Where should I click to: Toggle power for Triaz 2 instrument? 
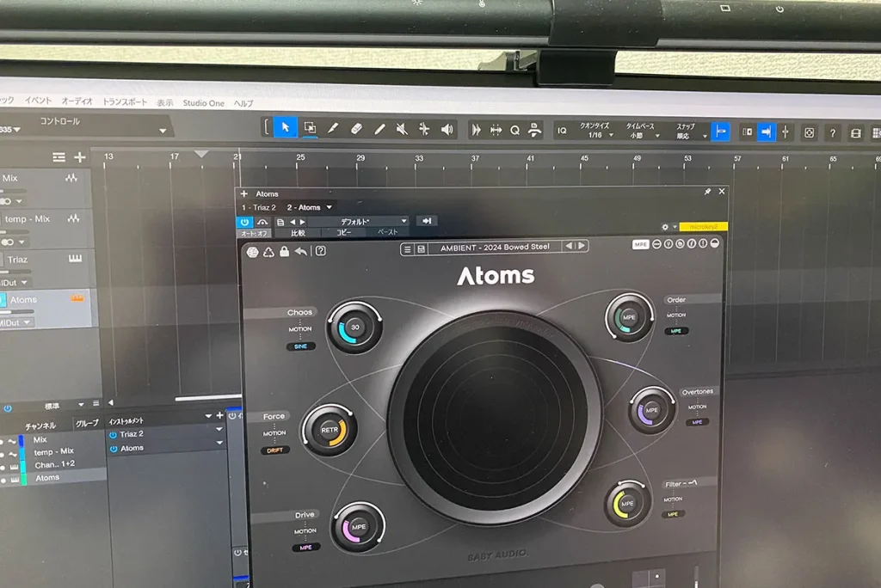click(x=113, y=434)
